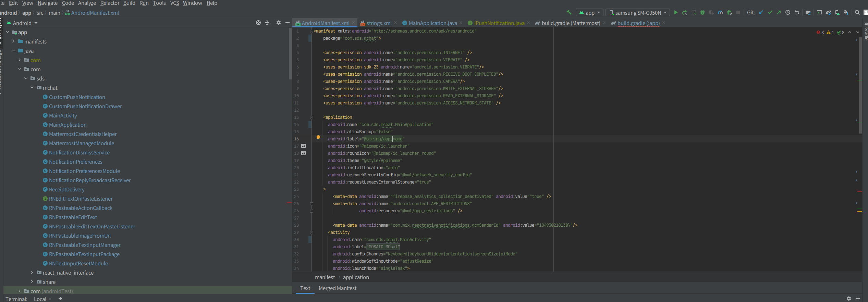Open the Android project view dropdown

coord(25,23)
